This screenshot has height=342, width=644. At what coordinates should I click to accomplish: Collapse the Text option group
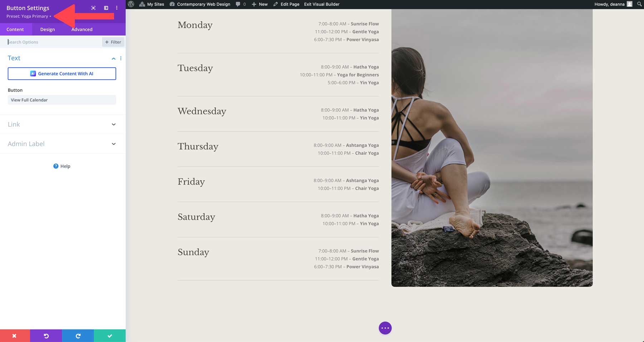coord(113,58)
